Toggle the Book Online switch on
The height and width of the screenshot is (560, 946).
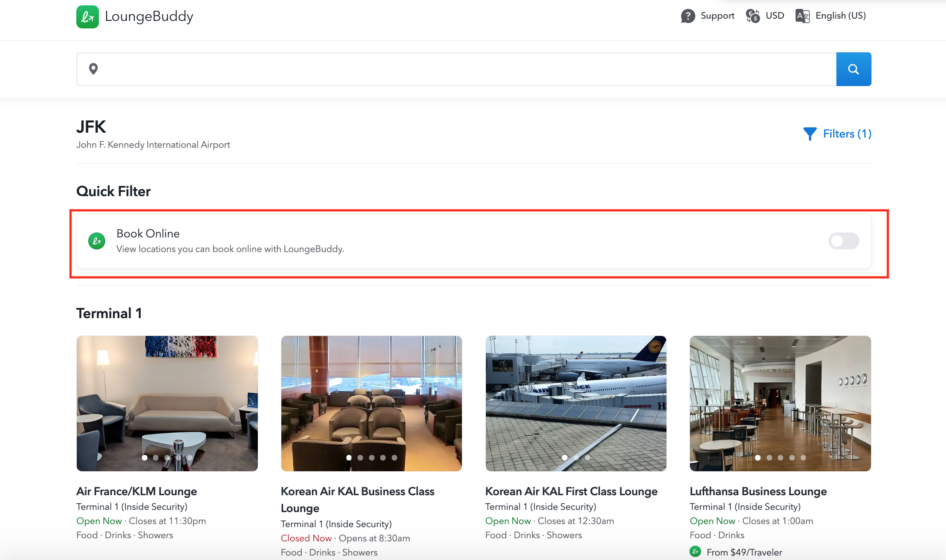point(844,241)
